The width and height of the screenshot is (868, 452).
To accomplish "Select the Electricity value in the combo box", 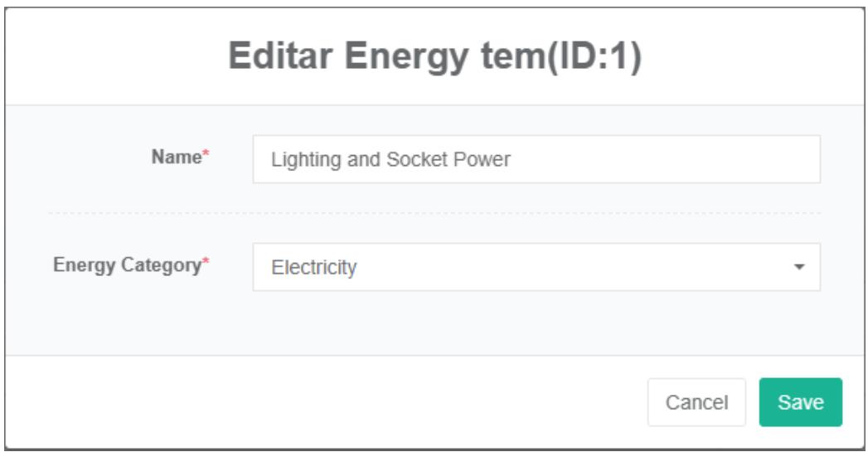I will tap(314, 268).
